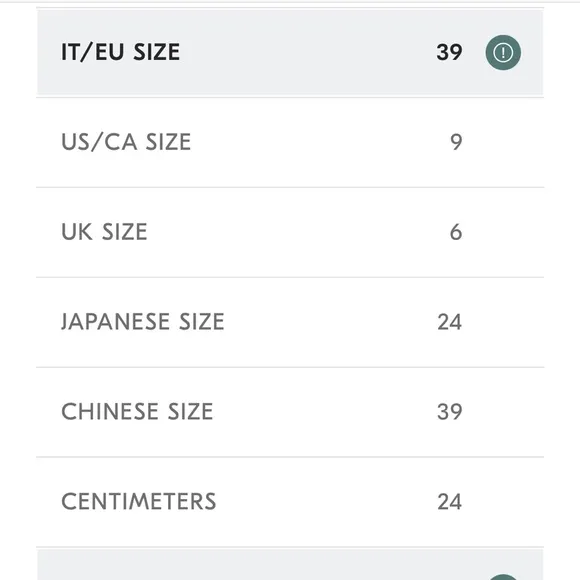Viewport: 580px width, 580px height.
Task: Select the IT/EU SIZE header row
Action: [290, 52]
